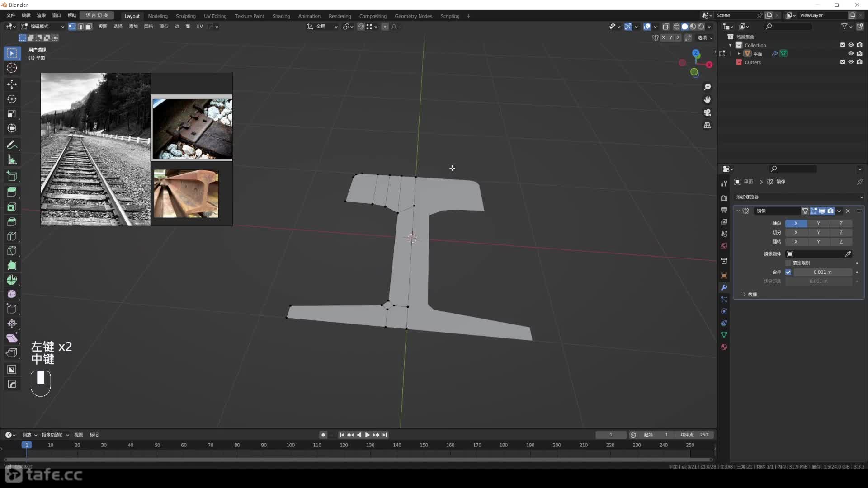Open the 文件 menu
Image resolution: width=868 pixels, height=488 pixels.
(x=11, y=15)
